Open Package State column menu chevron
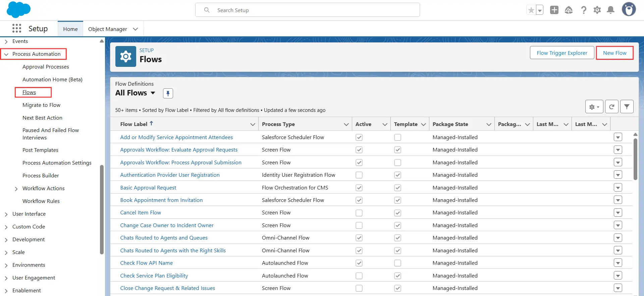The image size is (644, 296). [489, 124]
